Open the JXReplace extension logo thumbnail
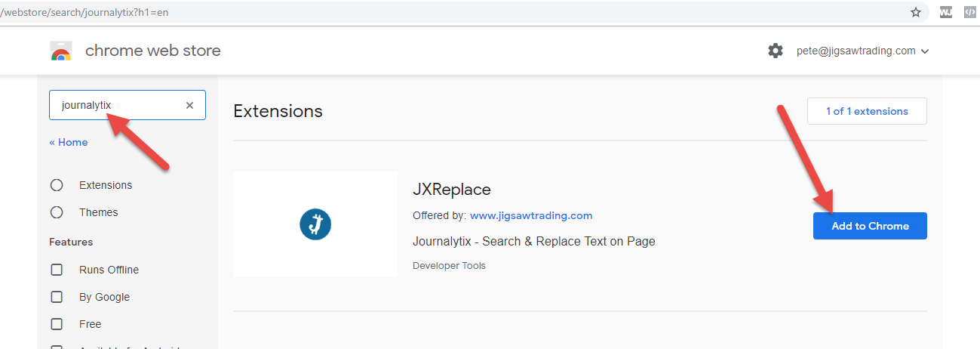 pyautogui.click(x=315, y=224)
